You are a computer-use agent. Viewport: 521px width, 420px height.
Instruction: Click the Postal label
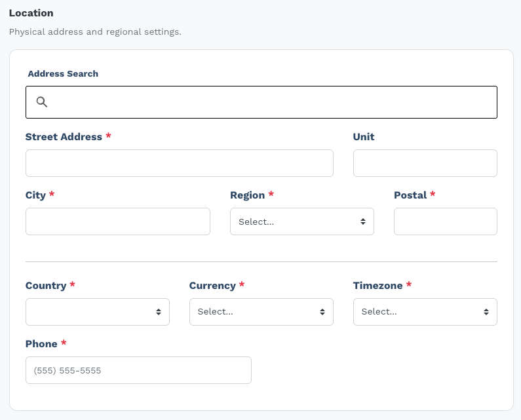[x=410, y=195]
